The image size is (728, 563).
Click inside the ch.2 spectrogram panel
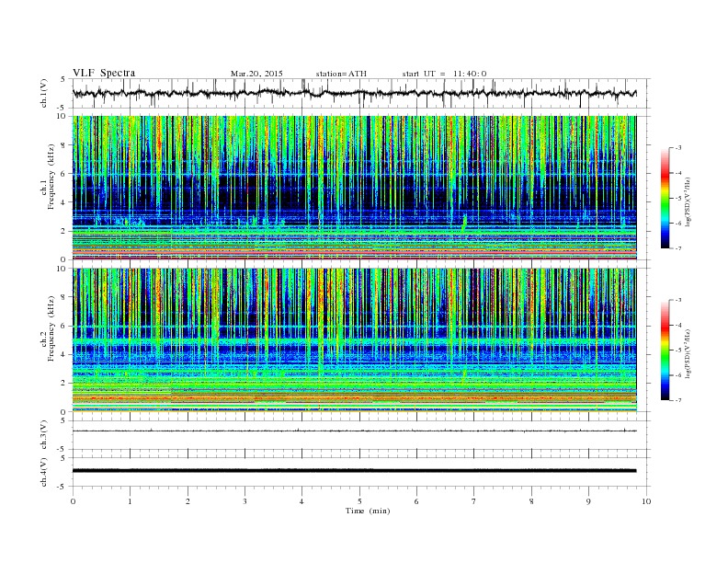354,340
